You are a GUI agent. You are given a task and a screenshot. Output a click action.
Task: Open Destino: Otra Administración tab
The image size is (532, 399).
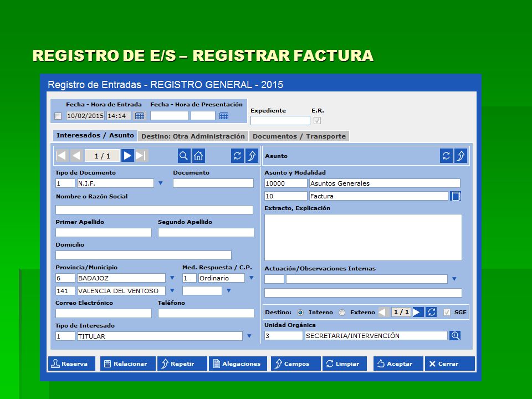tap(193, 136)
